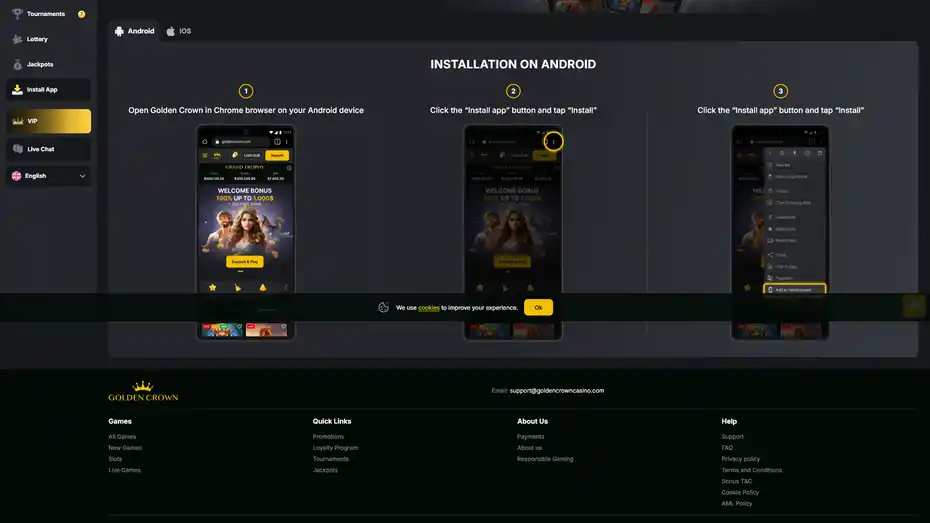The image size is (930, 523).
Task: Click the Tournaments trophy icon
Action: click(17, 14)
